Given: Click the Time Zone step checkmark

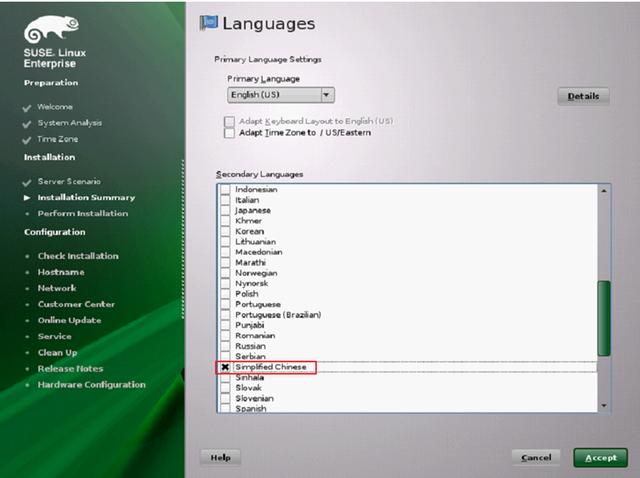Looking at the screenshot, I should [x=27, y=140].
